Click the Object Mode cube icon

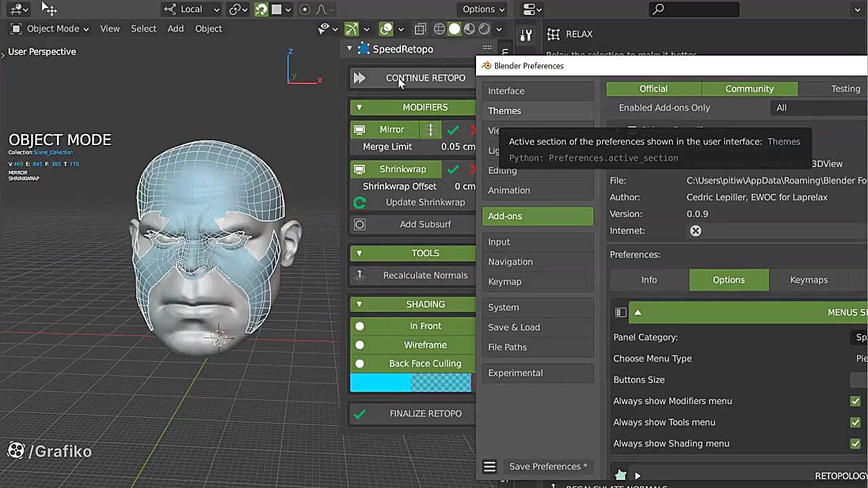16,28
